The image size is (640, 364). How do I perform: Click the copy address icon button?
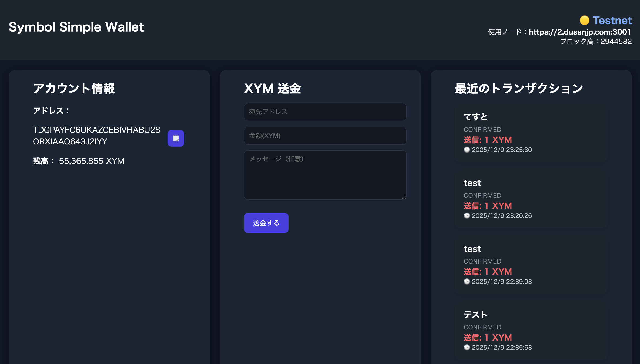[176, 138]
